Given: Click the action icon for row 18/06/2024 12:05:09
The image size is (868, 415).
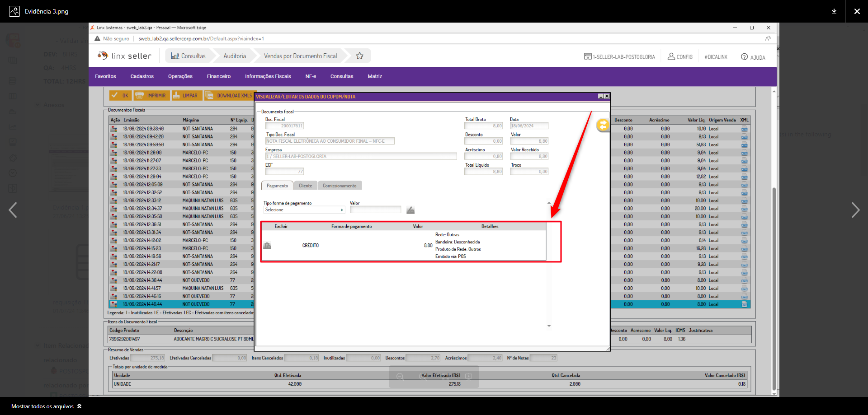Looking at the screenshot, I should (114, 185).
